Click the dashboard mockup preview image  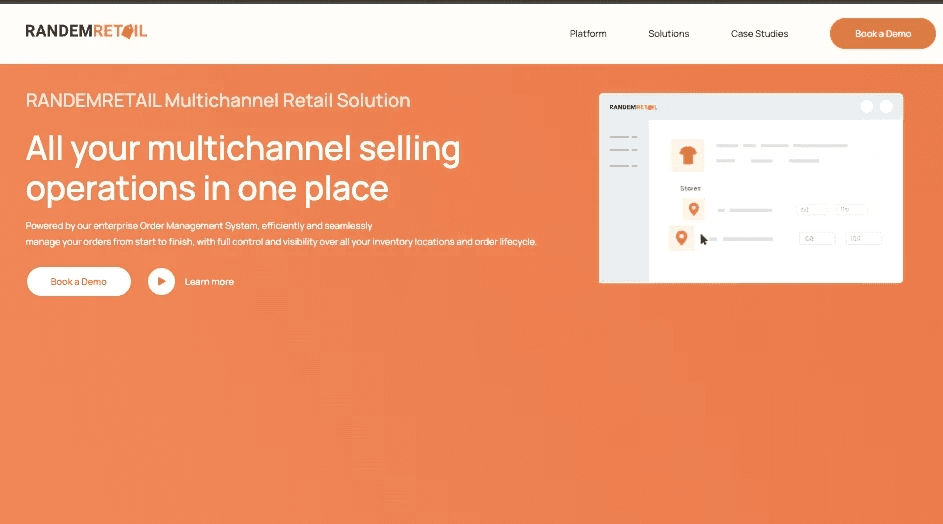(751, 188)
